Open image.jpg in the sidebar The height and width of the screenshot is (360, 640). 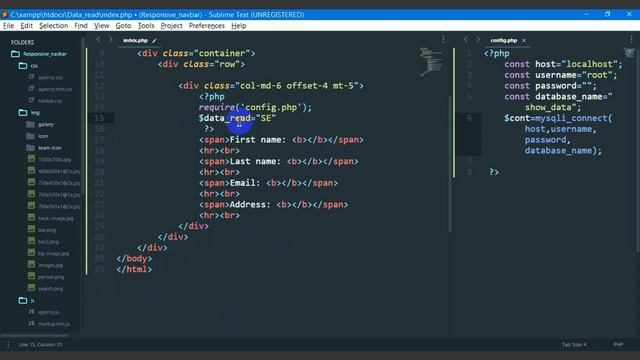(x=50, y=265)
